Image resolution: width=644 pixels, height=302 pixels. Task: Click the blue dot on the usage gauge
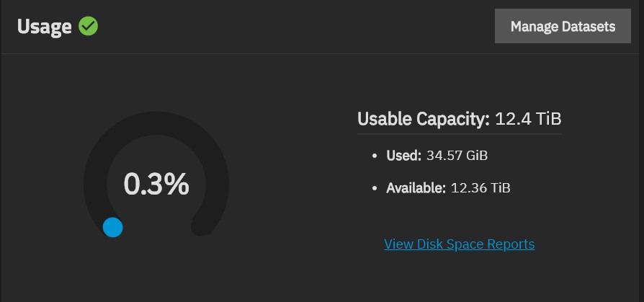[113, 227]
